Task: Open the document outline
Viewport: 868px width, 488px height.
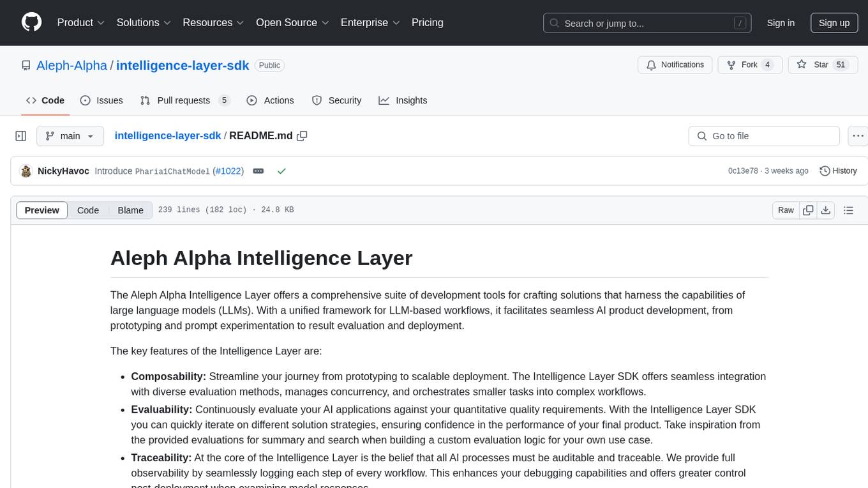Action: point(848,210)
